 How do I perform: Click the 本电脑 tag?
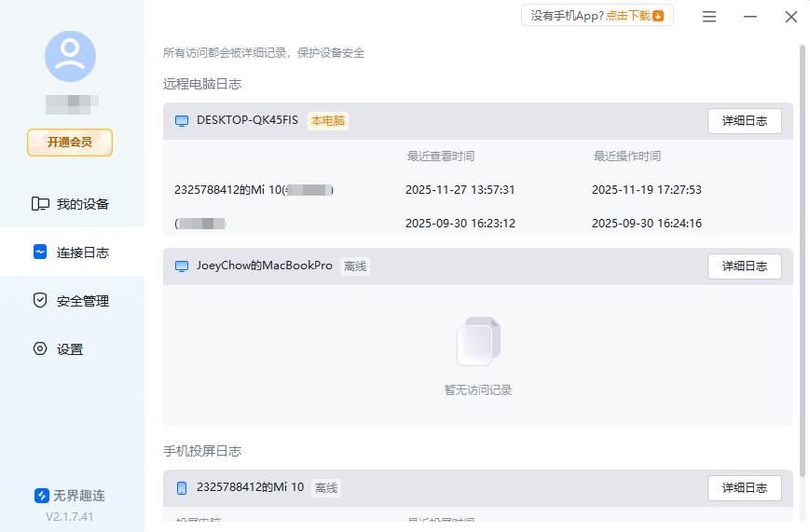(x=327, y=121)
